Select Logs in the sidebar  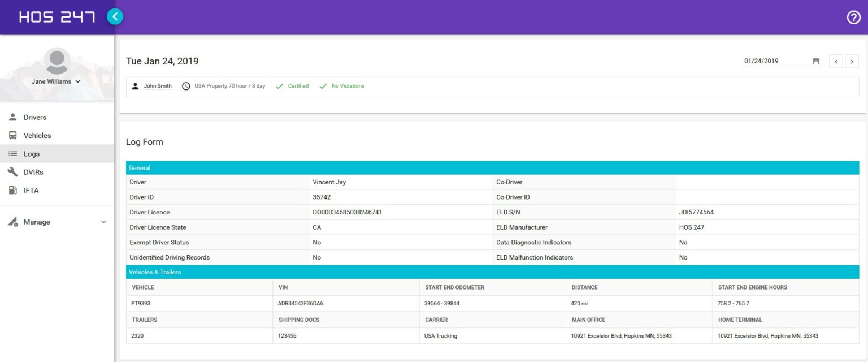[31, 154]
